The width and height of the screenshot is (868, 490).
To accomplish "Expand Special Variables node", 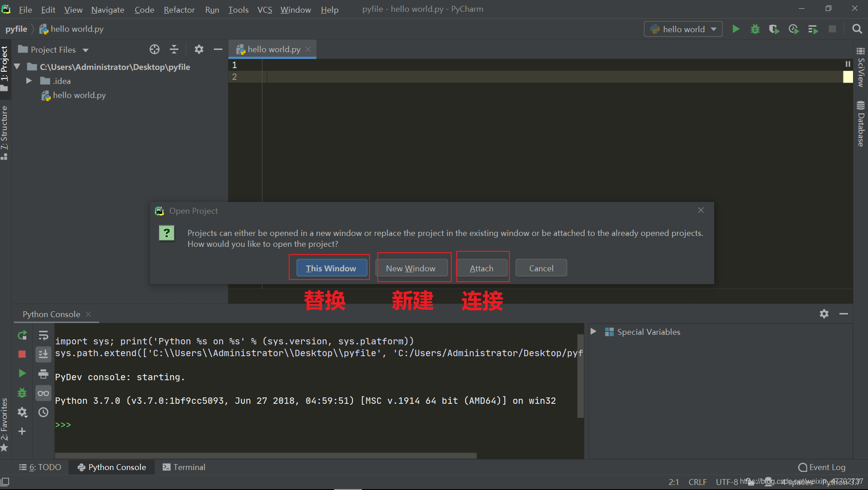I will [593, 332].
